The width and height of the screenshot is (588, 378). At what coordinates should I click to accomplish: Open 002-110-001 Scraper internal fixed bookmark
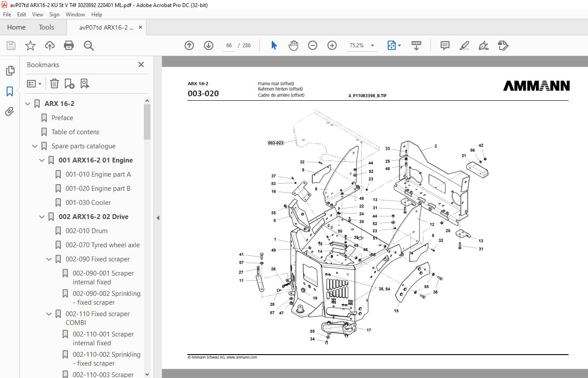(103, 339)
